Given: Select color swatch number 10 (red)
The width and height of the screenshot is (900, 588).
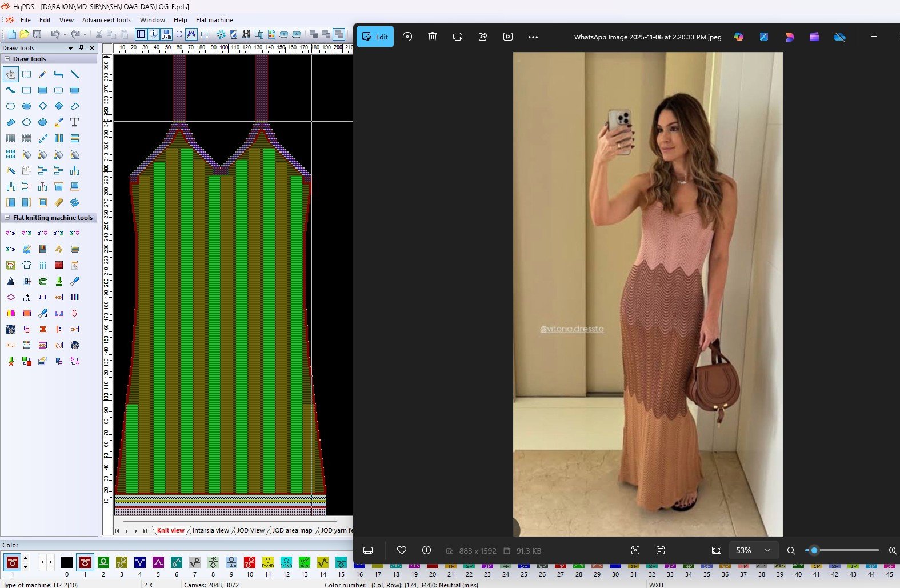Looking at the screenshot, I should 250,563.
